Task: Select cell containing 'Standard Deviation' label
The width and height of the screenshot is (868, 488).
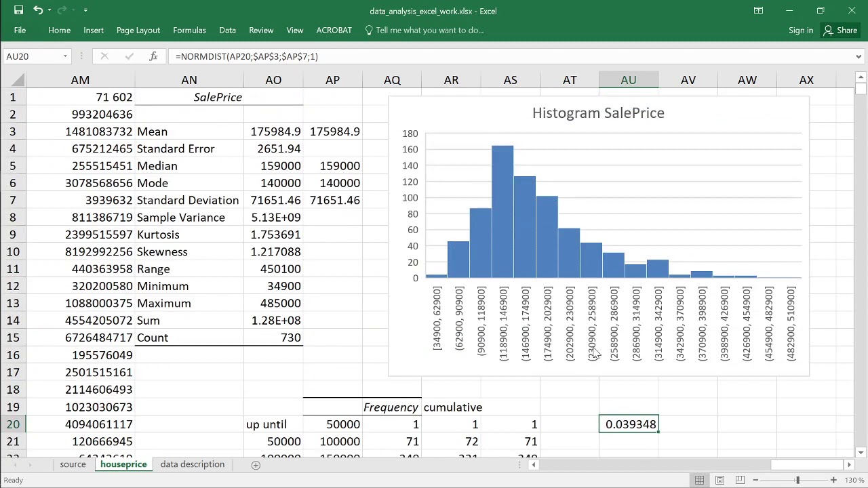Action: click(189, 200)
